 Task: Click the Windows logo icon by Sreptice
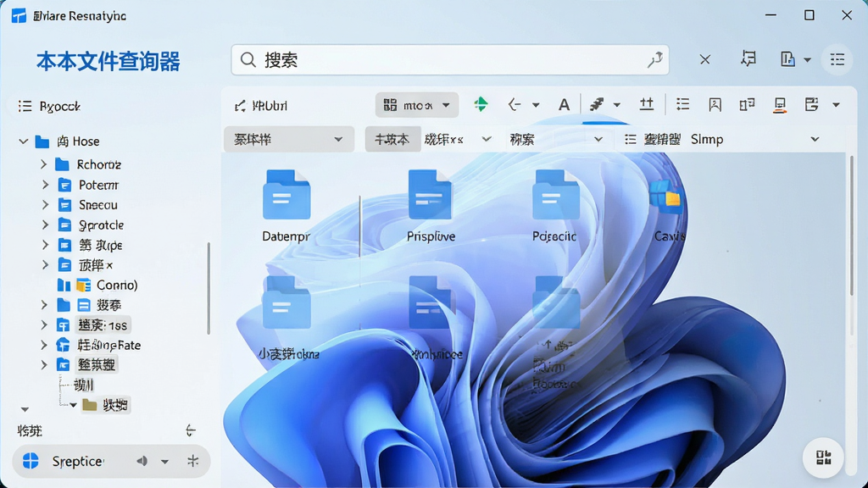pyautogui.click(x=31, y=461)
